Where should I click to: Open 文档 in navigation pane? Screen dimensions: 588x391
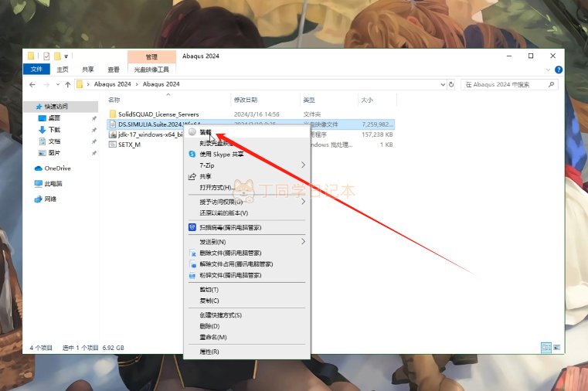[54, 141]
